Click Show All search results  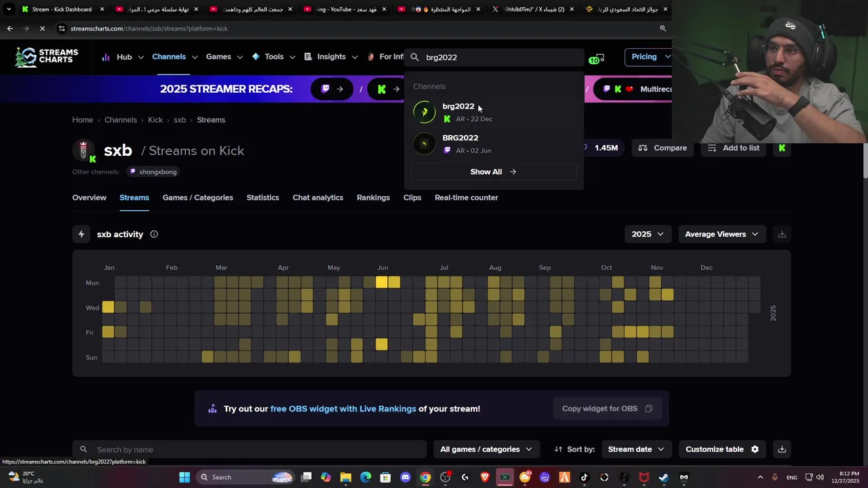point(494,172)
